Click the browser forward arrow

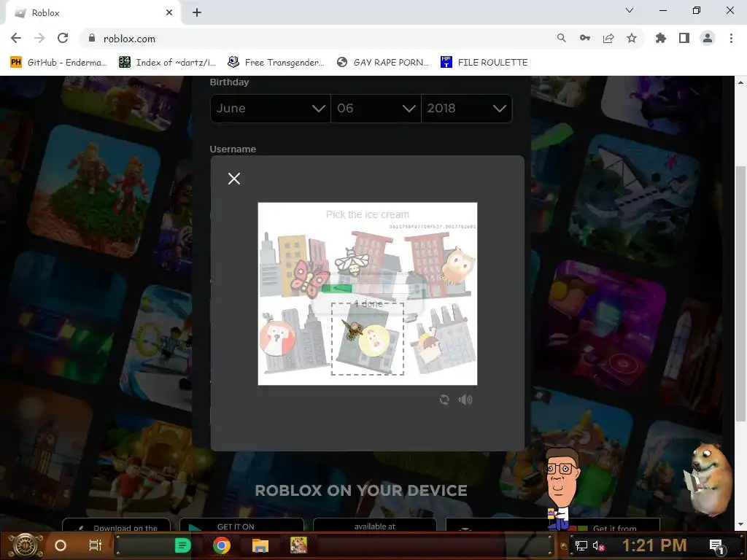pyautogui.click(x=39, y=38)
